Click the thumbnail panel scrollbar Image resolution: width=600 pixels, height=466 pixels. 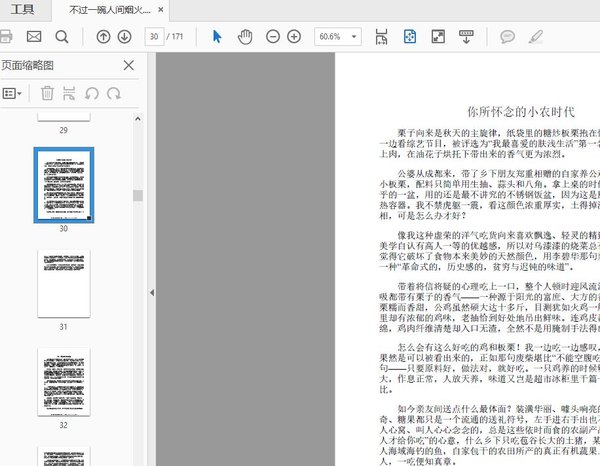coord(138,196)
